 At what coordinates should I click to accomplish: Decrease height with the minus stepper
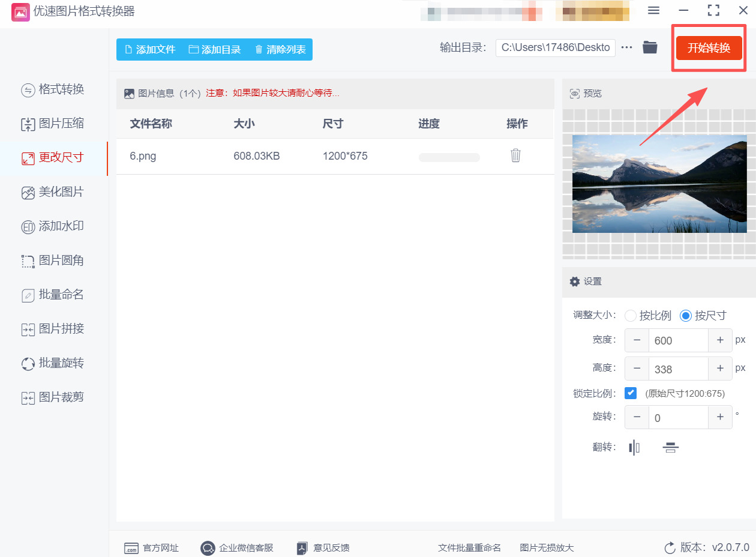click(637, 369)
